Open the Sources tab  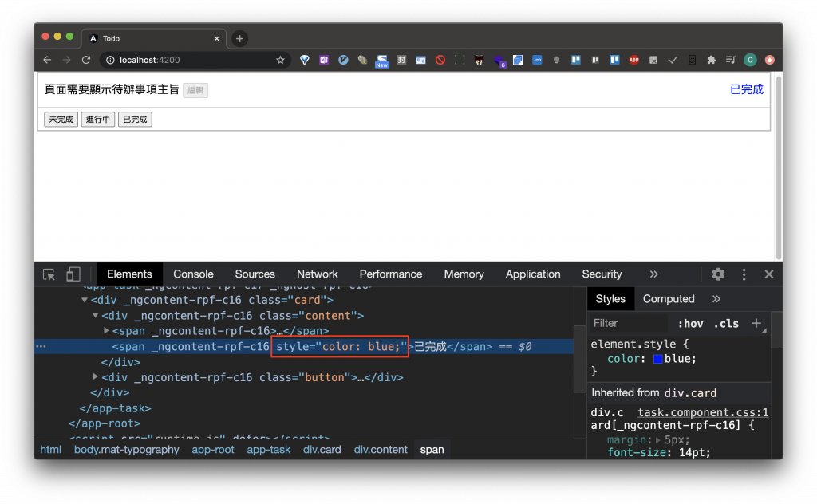(x=255, y=274)
